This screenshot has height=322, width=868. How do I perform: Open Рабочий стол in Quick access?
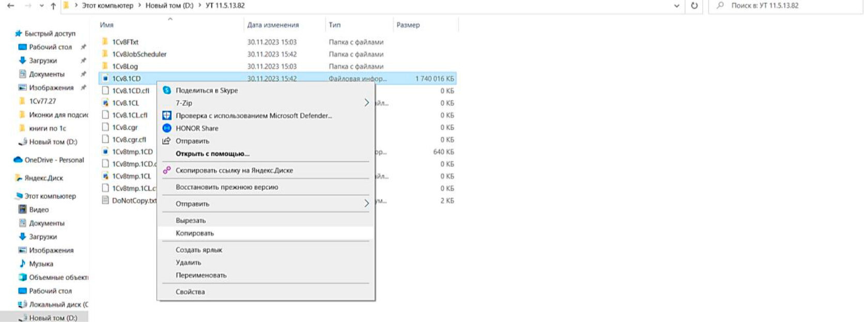pyautogui.click(x=50, y=47)
